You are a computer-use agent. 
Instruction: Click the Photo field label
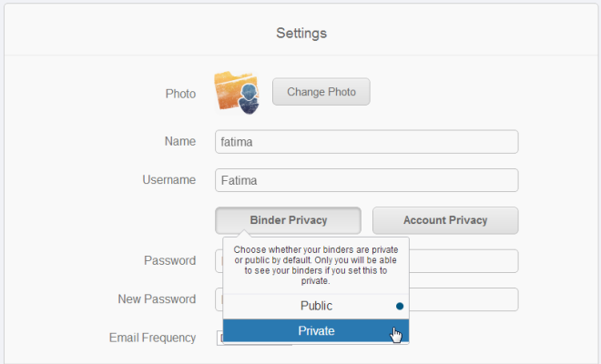click(x=180, y=94)
